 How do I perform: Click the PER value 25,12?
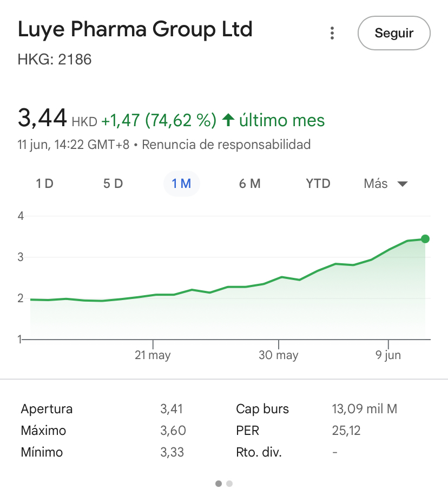click(x=346, y=431)
